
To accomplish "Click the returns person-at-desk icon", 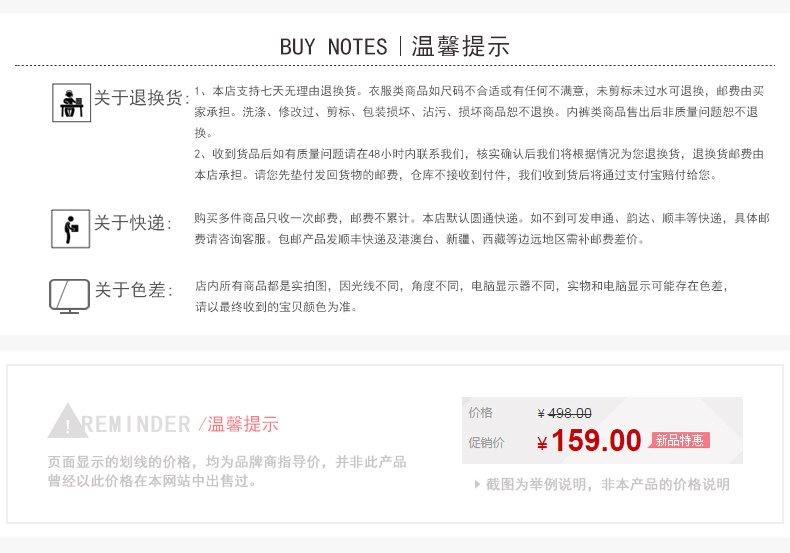I will point(70,103).
